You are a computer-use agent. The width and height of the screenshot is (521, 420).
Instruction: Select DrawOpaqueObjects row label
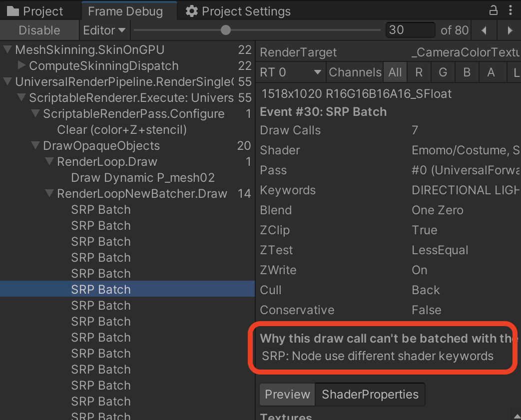(101, 145)
